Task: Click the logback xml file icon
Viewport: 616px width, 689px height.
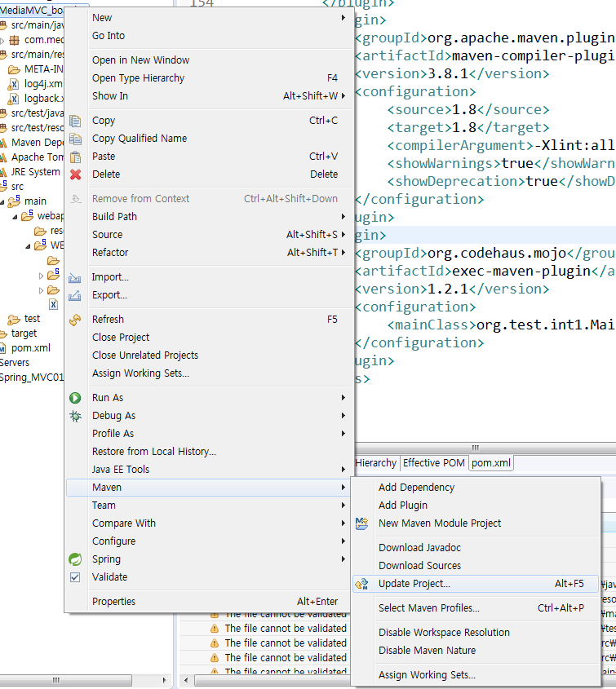Action: pyautogui.click(x=14, y=99)
